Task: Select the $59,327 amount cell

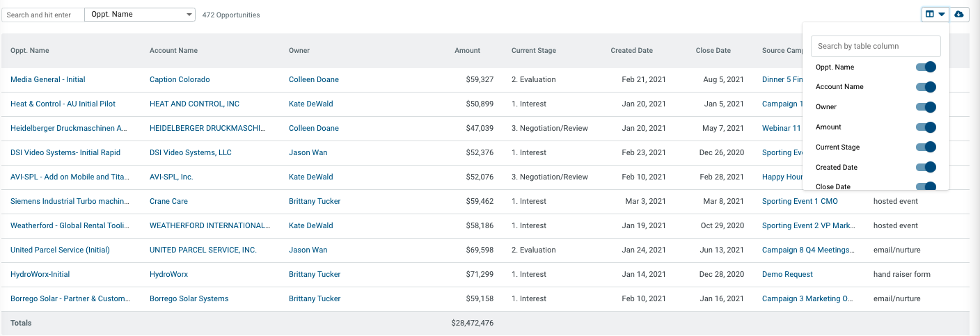Action: click(x=480, y=79)
